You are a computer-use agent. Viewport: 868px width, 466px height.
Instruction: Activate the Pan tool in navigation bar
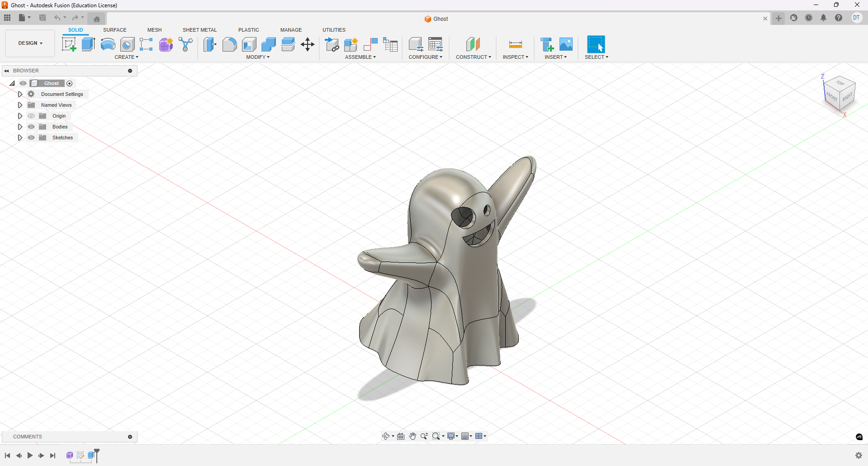[412, 436]
